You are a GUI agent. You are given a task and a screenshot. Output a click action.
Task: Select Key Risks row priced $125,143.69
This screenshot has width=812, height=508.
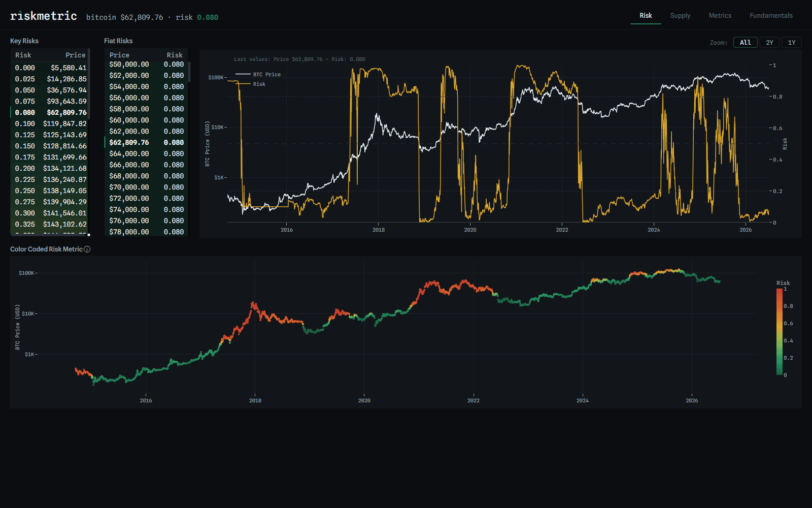(50, 135)
